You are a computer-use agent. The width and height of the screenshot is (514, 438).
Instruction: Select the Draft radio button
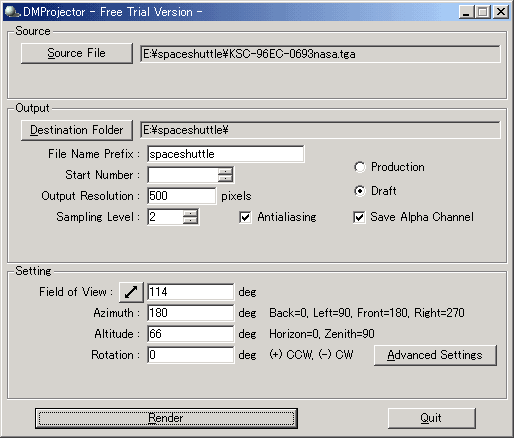[360, 191]
